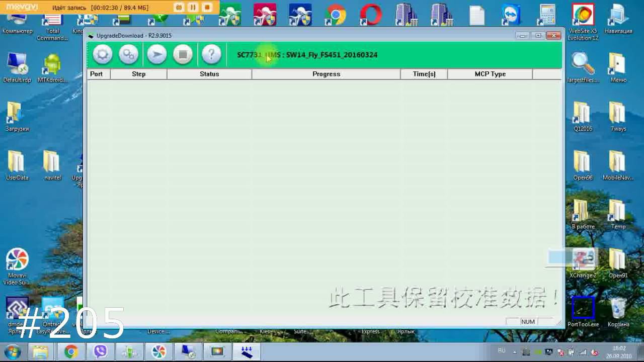Select the TeamViewer desktop shortcut
Screen dimensions: 644x362
[x=512, y=15]
